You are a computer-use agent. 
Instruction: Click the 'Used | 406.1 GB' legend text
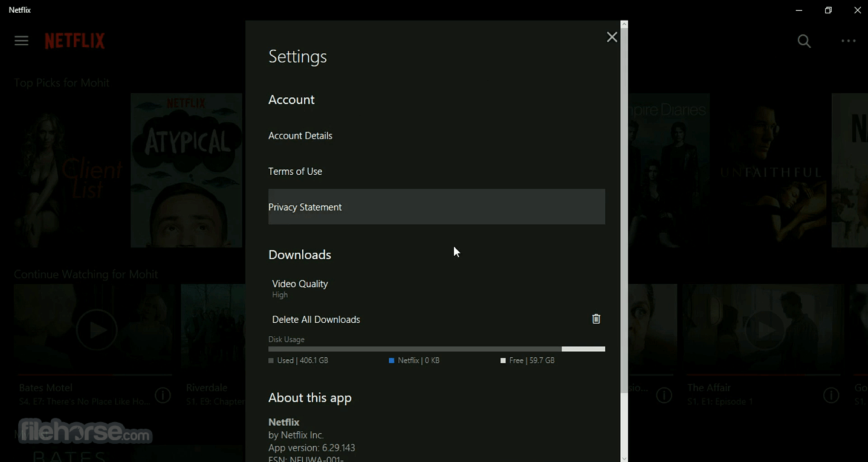(x=302, y=361)
